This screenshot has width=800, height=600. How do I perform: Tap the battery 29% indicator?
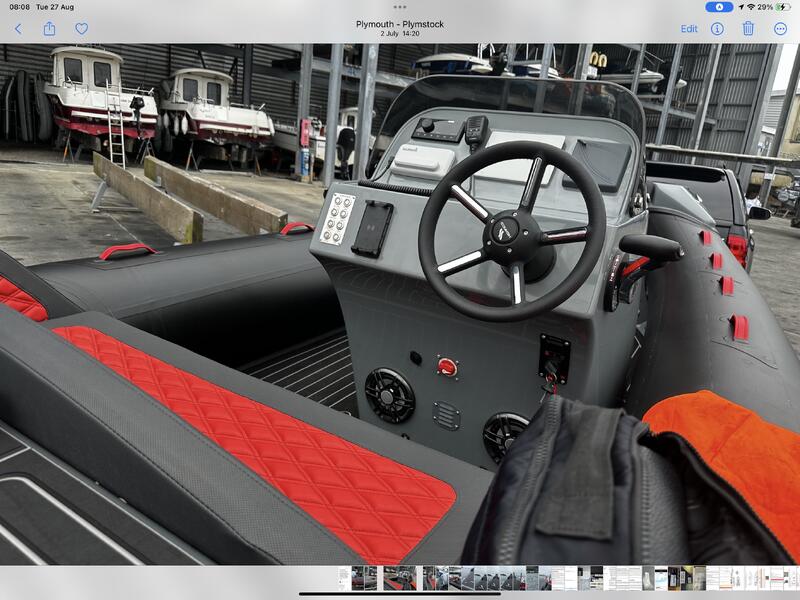tap(775, 7)
